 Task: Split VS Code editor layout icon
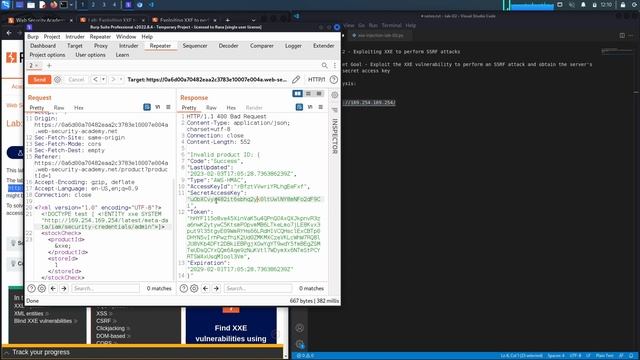click(622, 36)
